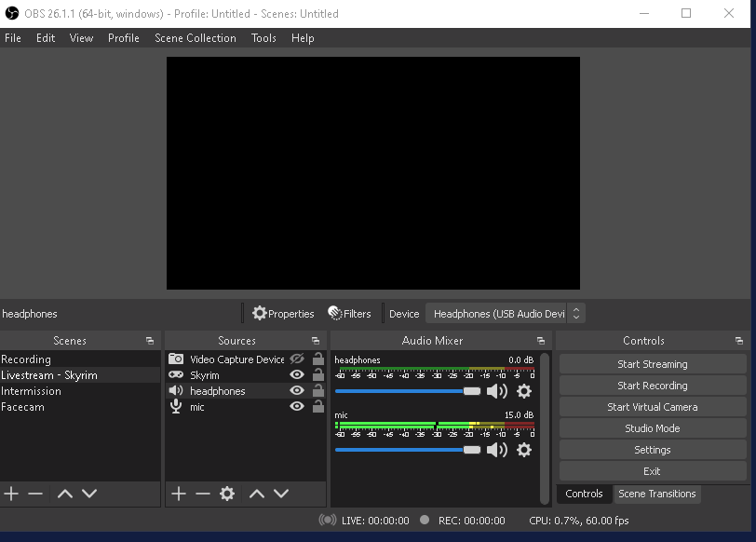
Task: Remove selected source with minus icon
Action: pos(203,494)
